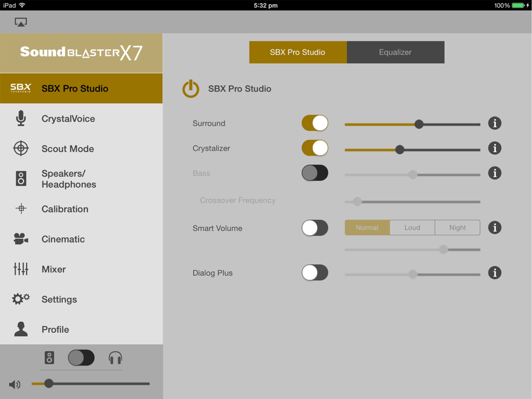The width and height of the screenshot is (532, 399).
Task: Click the Surround level slider
Action: coord(412,124)
